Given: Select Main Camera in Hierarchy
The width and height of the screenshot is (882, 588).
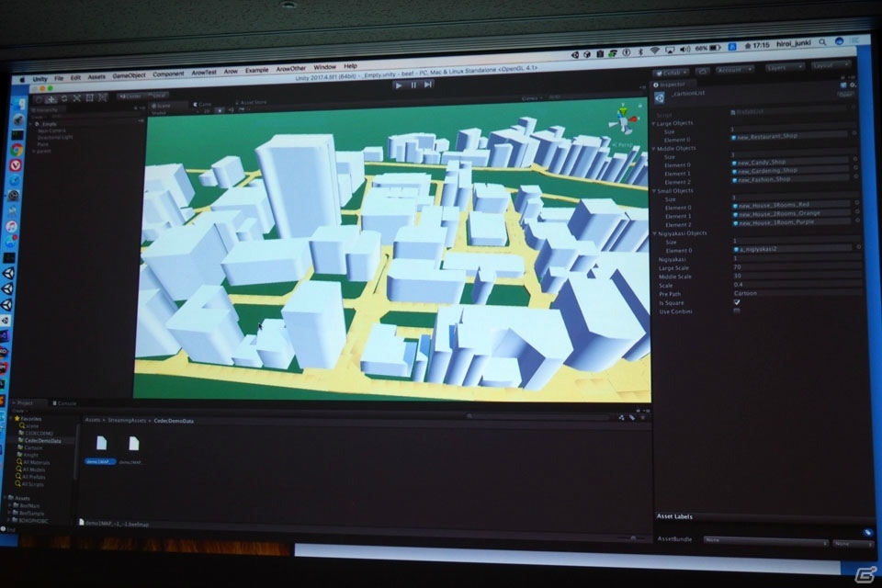Looking at the screenshot, I should 51,130.
